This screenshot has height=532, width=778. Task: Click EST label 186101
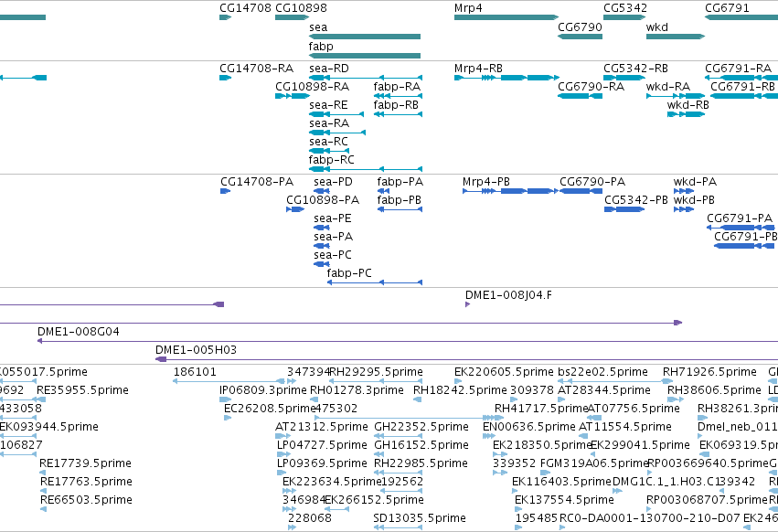[195, 372]
